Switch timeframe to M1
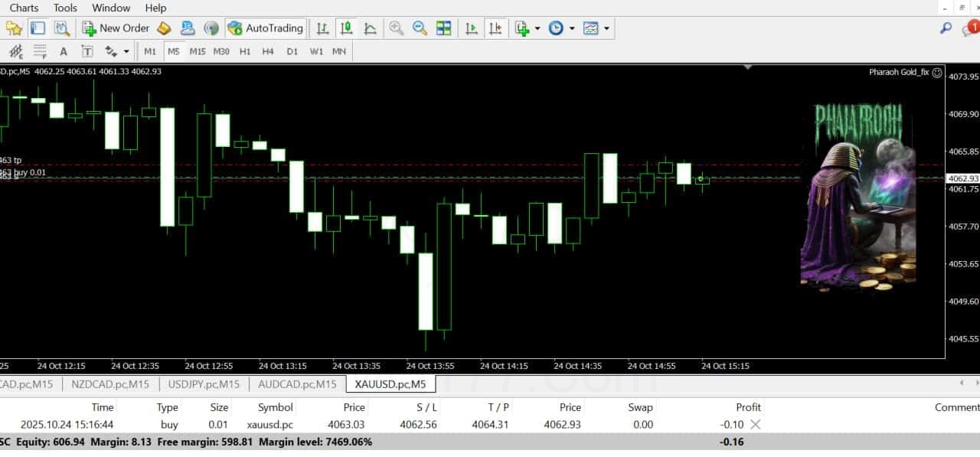 pyautogui.click(x=150, y=51)
